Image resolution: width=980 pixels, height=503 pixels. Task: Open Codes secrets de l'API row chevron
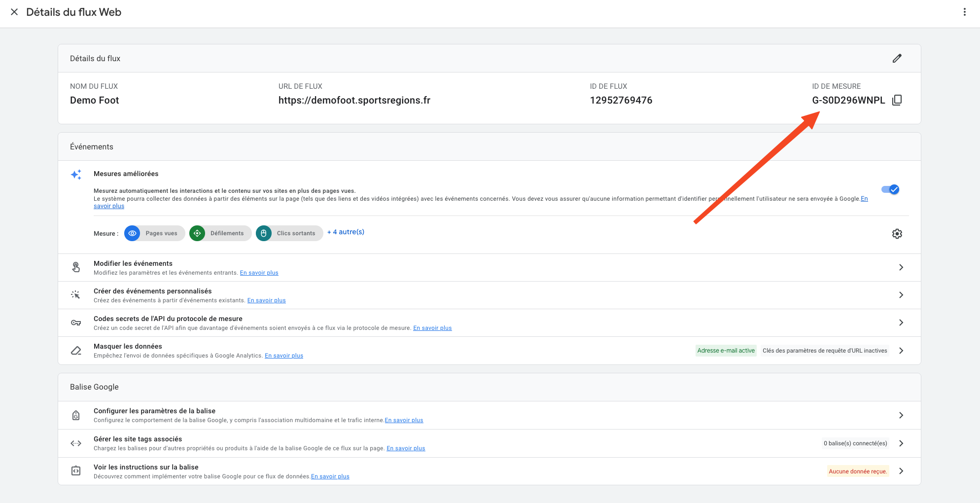[x=901, y=323]
